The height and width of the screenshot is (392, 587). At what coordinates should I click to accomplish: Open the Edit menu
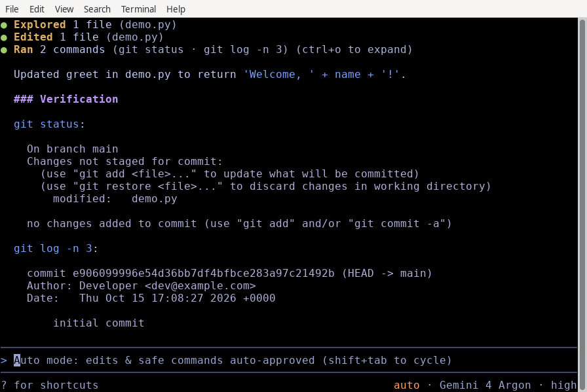point(37,9)
